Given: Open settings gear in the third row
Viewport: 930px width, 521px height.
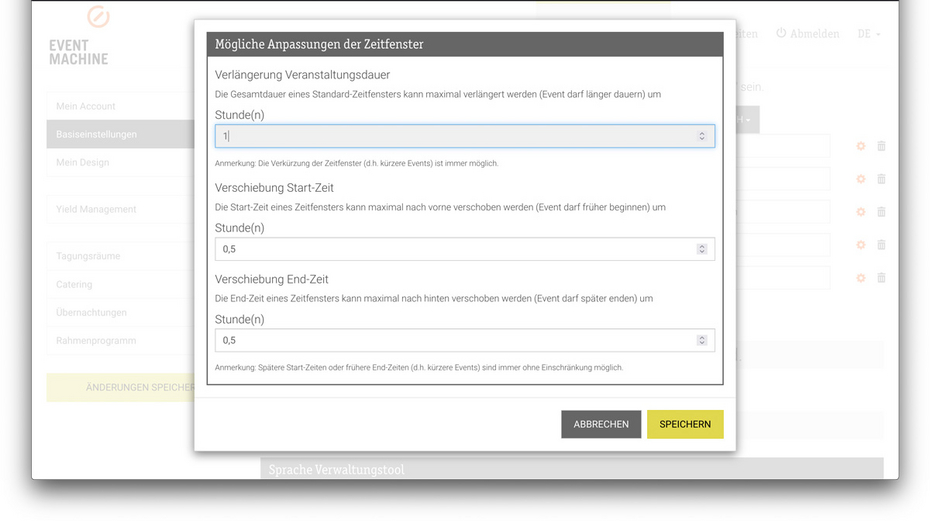Looking at the screenshot, I should (860, 212).
